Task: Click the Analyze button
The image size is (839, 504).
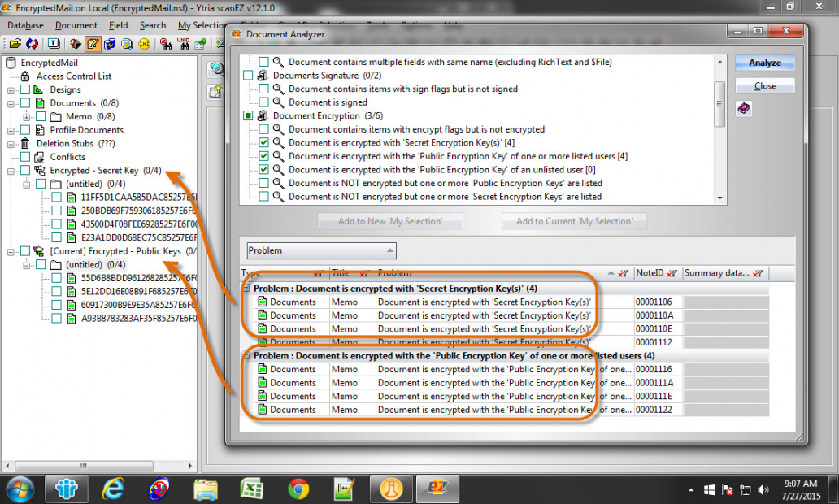Action: pos(765,63)
